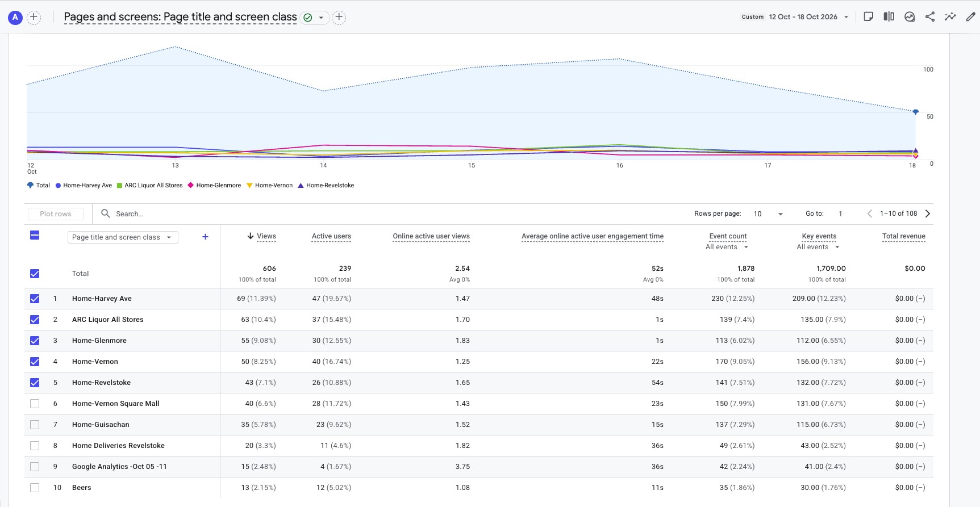The width and height of the screenshot is (980, 507).
Task: Toggle the select-all rows checkbox in the header
Action: click(x=35, y=235)
